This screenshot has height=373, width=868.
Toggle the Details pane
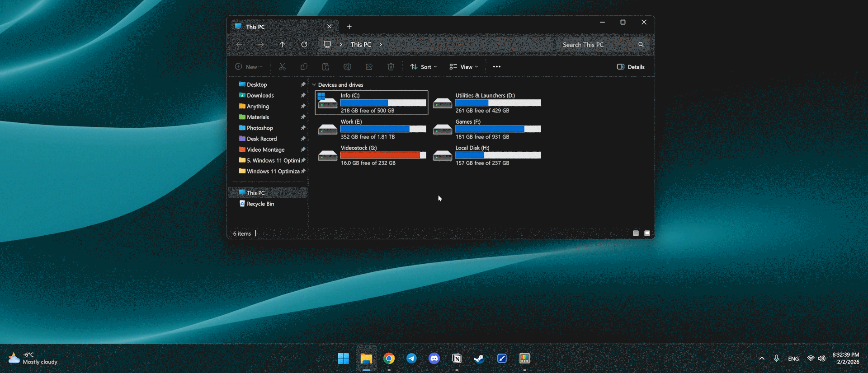tap(631, 67)
